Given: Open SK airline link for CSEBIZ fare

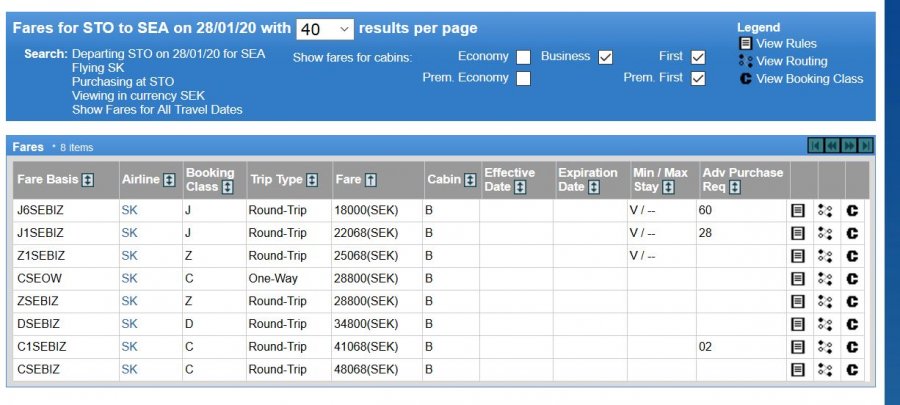Looking at the screenshot, I should click(129, 370).
